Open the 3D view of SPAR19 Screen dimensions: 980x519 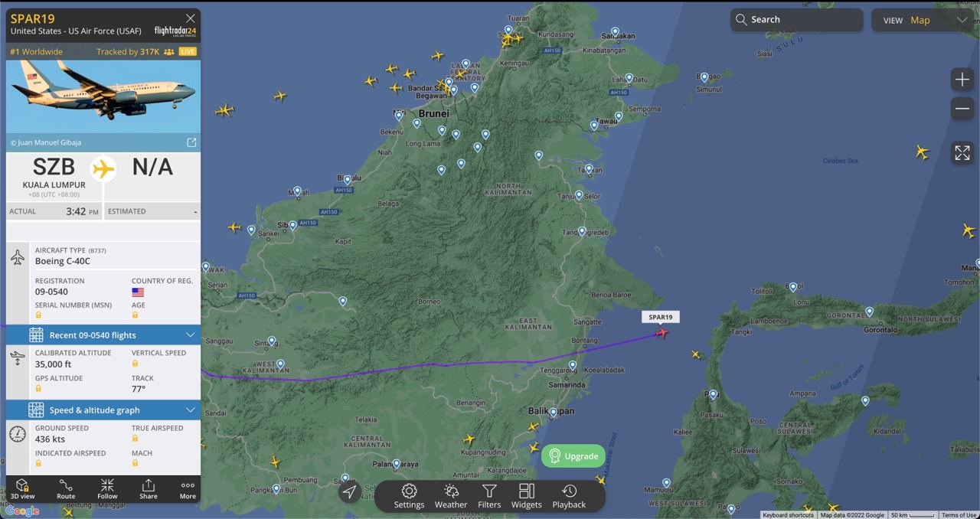(23, 489)
